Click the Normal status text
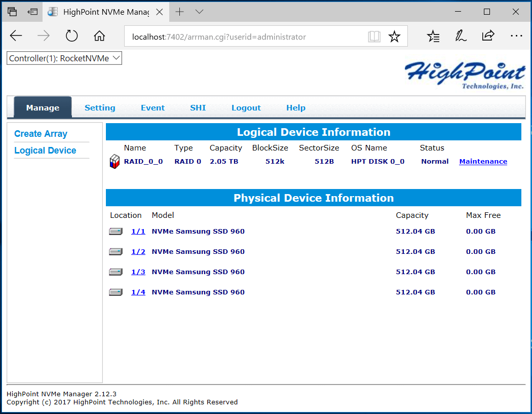The height and width of the screenshot is (414, 532). coord(435,162)
